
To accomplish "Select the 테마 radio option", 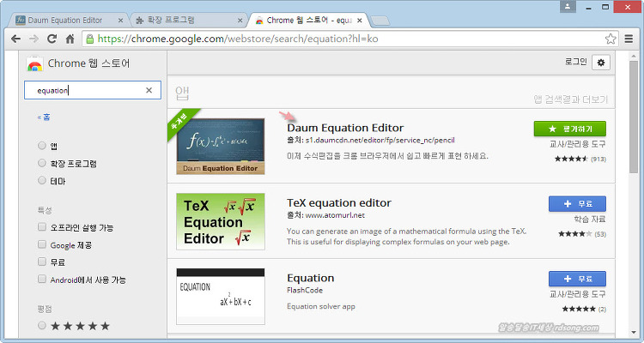I will point(42,181).
